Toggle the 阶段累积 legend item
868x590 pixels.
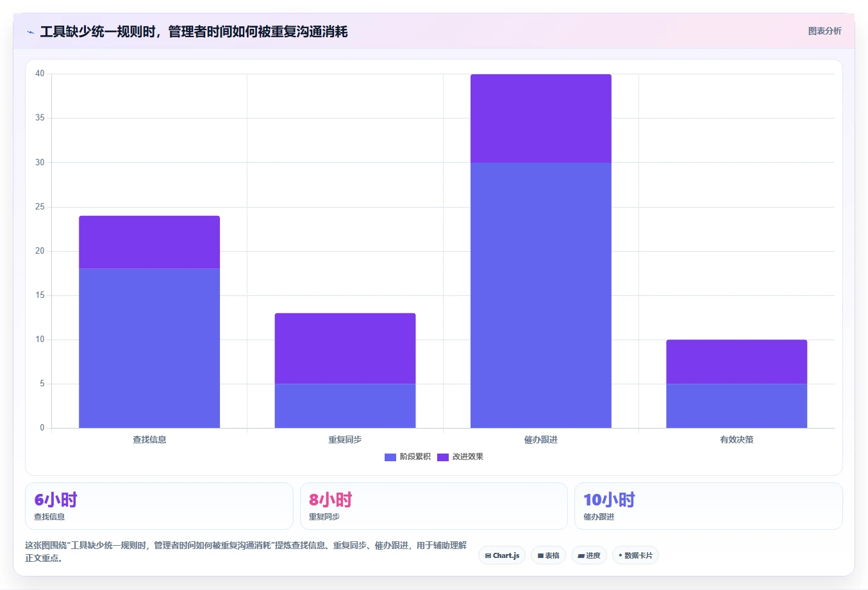pyautogui.click(x=408, y=457)
